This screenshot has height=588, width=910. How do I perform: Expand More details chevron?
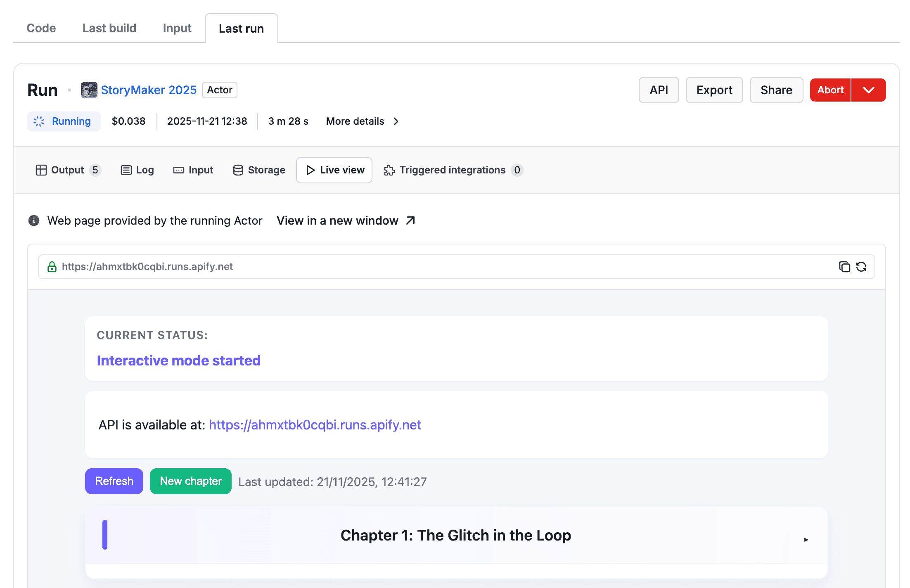pyautogui.click(x=396, y=121)
